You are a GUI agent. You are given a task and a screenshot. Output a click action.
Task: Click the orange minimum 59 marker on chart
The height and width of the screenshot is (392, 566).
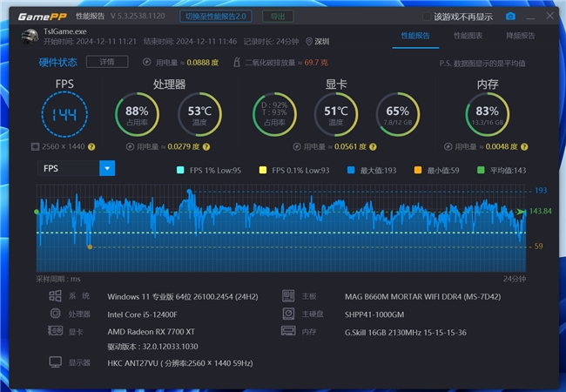pos(90,247)
